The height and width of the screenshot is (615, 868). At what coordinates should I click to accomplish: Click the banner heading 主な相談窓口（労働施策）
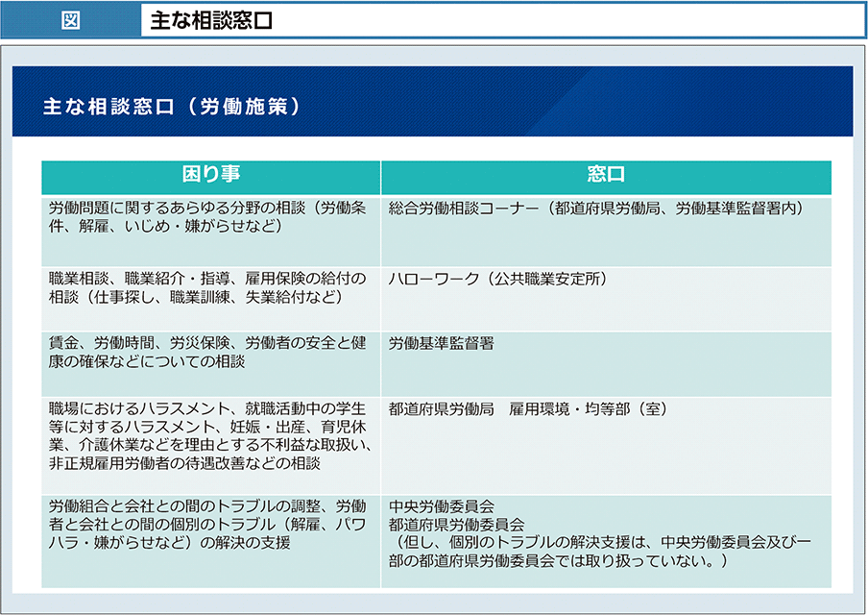click(x=172, y=106)
